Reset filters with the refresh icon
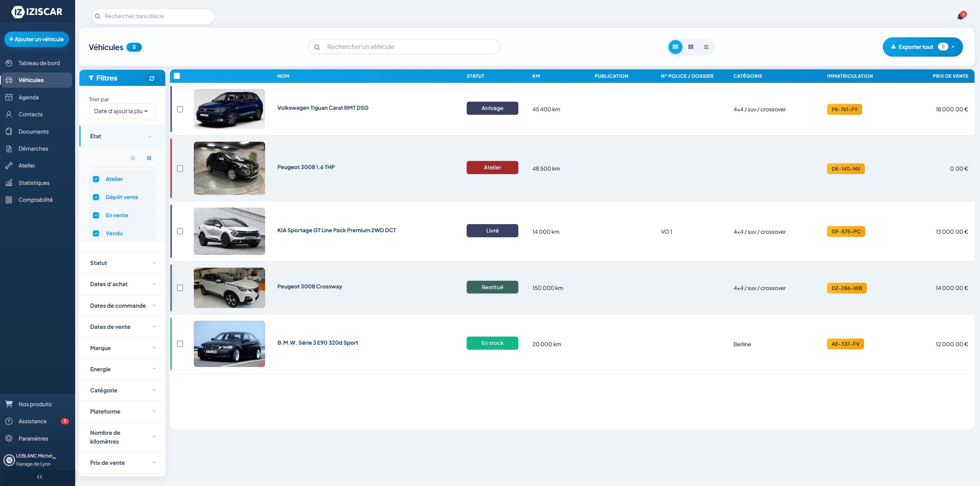The height and width of the screenshot is (486, 980). pos(152,78)
